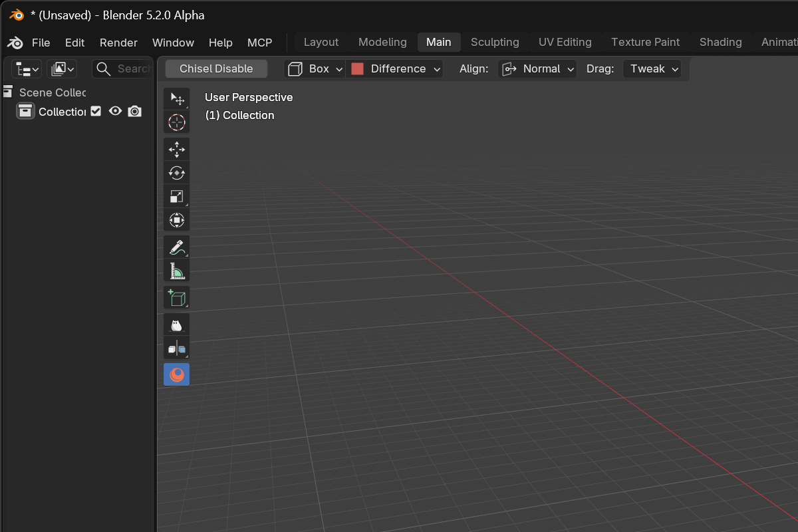
Task: Open the Edit menu
Action: [x=74, y=43]
